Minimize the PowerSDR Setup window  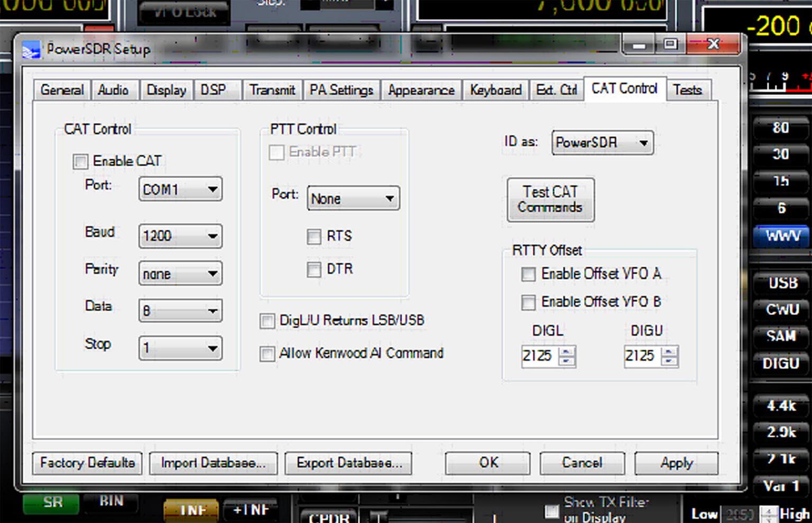point(638,45)
